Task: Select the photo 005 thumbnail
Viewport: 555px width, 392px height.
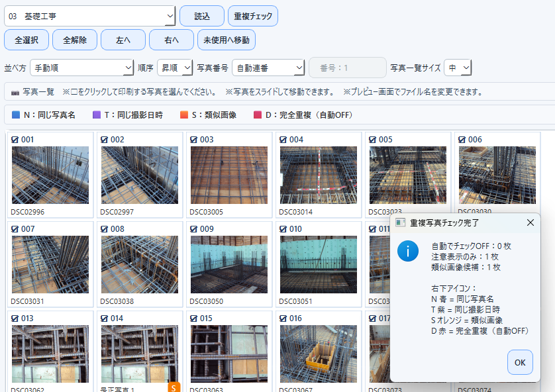Action: tap(408, 175)
